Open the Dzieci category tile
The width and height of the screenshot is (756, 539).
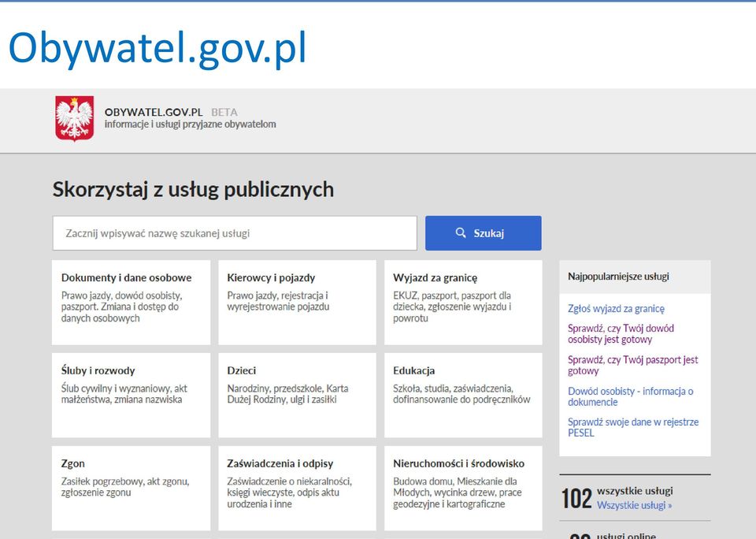297,396
